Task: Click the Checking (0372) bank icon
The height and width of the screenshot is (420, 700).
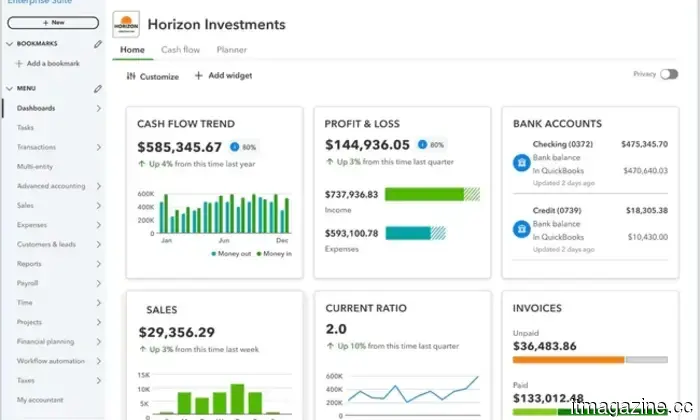Action: point(520,163)
